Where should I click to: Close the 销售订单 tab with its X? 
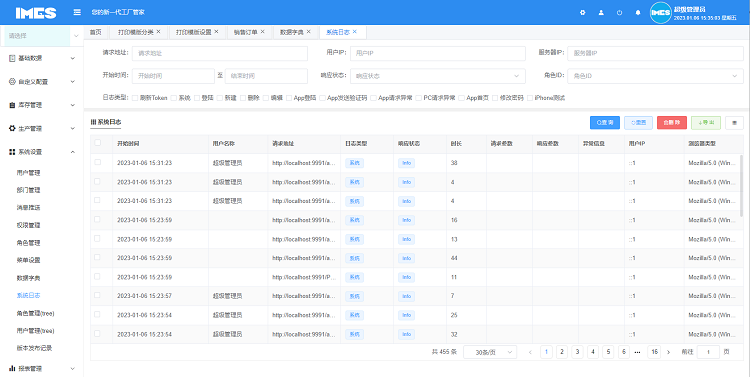point(263,32)
